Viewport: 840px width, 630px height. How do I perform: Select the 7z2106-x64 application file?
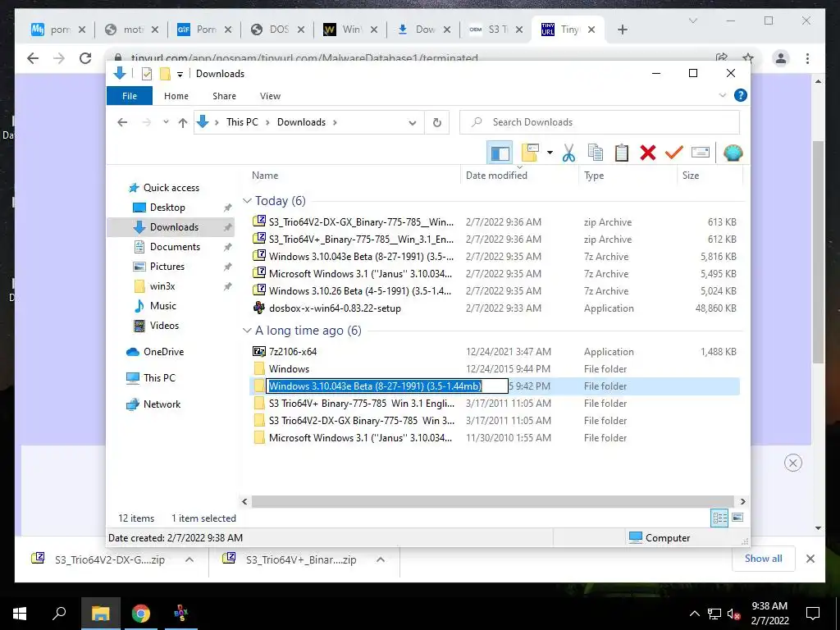tap(293, 351)
